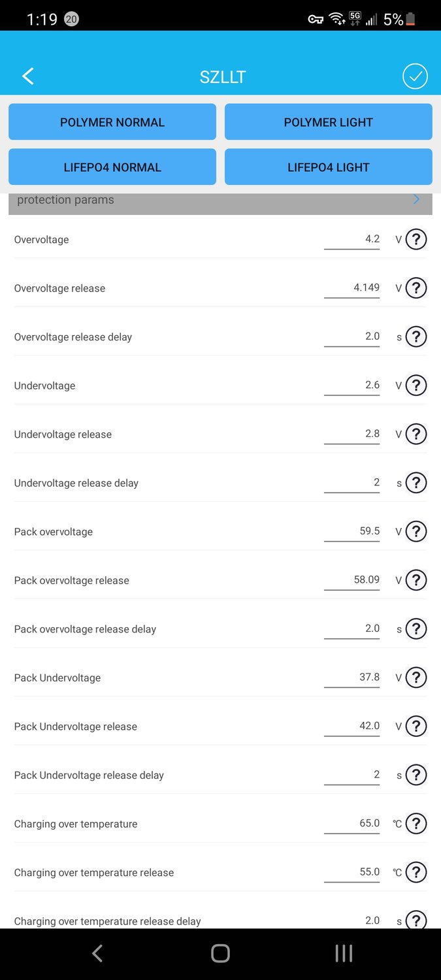Select the LIFEPO4 LIGHT preset
441x980 pixels.
click(328, 167)
